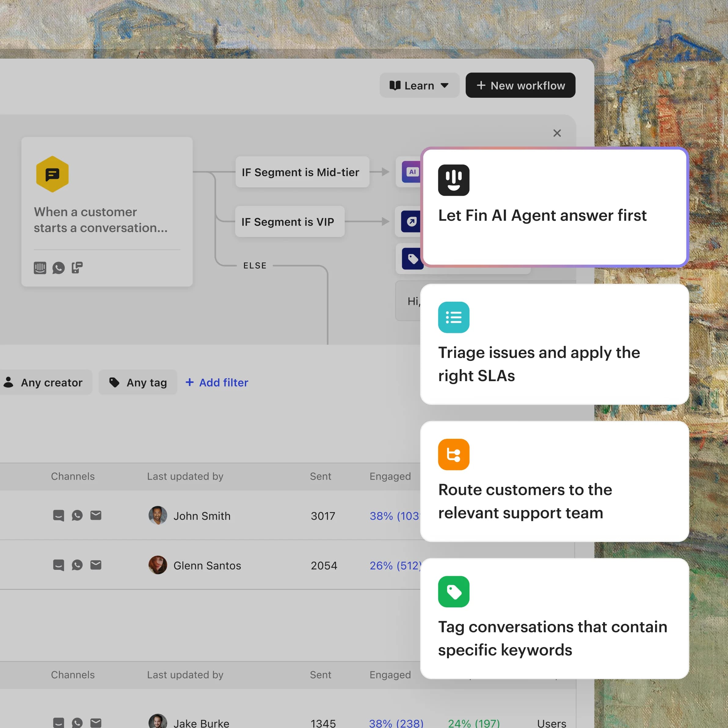728x728 pixels.
Task: Click the chat icon in John Smith's row
Action: pyautogui.click(x=58, y=515)
